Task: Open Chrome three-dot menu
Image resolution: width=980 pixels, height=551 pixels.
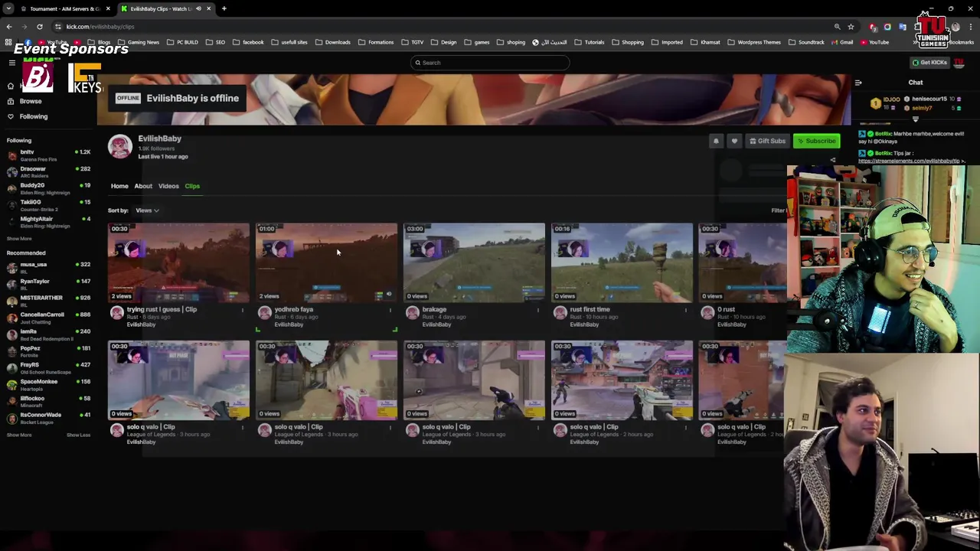Action: point(971,27)
